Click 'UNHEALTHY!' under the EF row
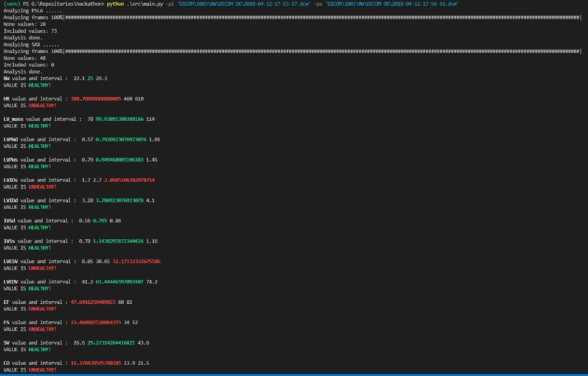Screen dimensions: 588x376 tap(43, 309)
